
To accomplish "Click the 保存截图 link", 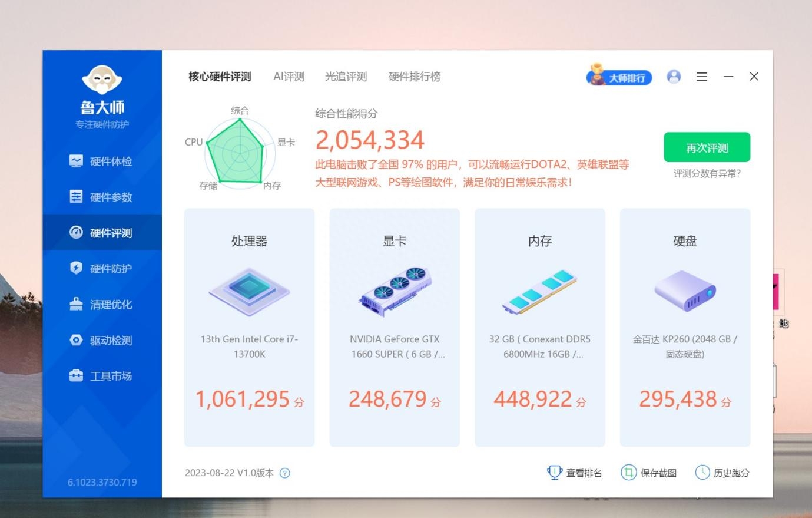I will [x=658, y=473].
